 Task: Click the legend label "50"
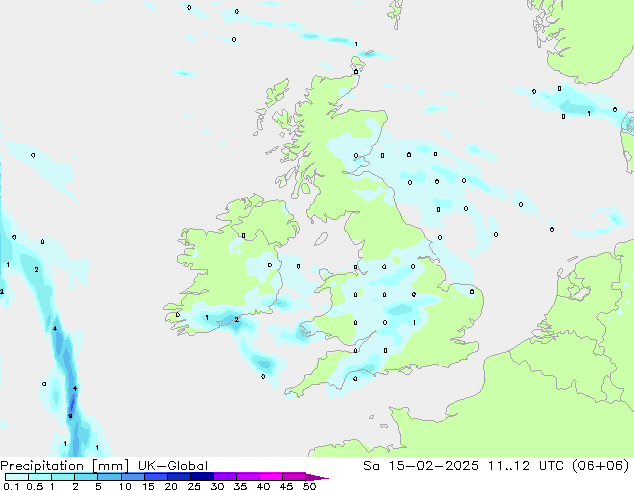coord(309,486)
